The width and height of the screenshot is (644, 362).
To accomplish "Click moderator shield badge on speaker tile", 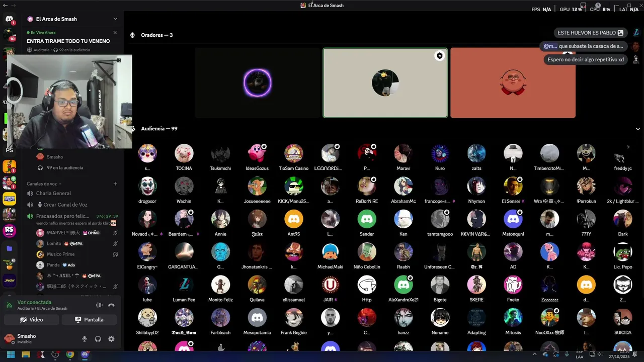I will [x=440, y=56].
